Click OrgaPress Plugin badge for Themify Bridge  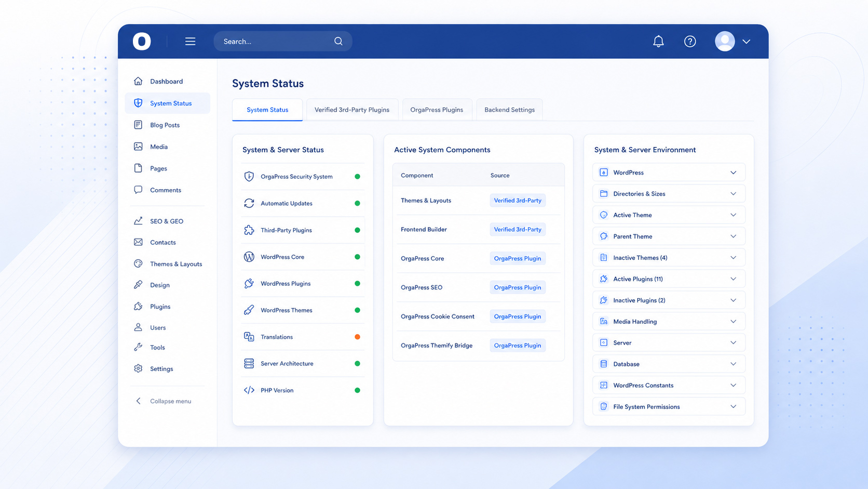(518, 346)
